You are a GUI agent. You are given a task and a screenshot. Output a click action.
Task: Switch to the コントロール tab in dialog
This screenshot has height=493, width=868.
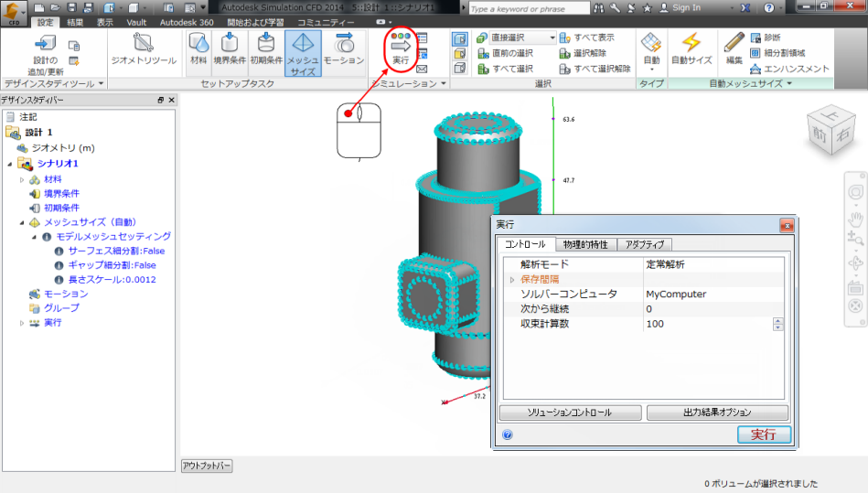click(x=525, y=244)
